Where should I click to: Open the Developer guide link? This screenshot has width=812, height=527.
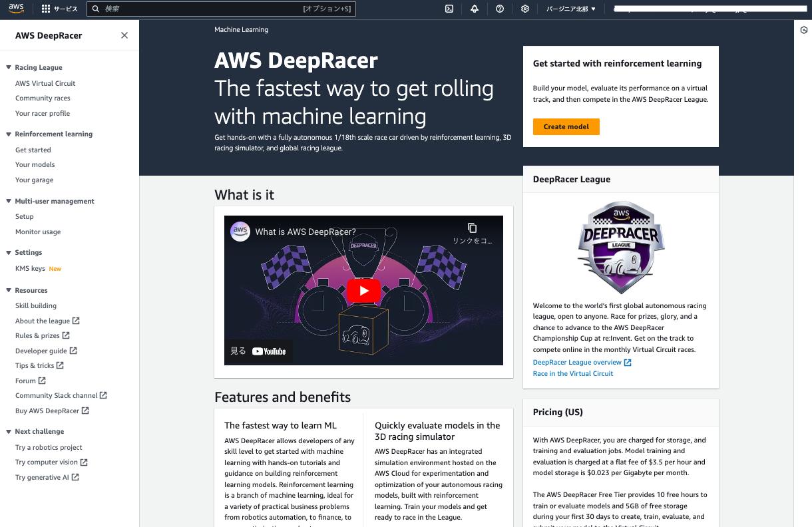point(41,351)
